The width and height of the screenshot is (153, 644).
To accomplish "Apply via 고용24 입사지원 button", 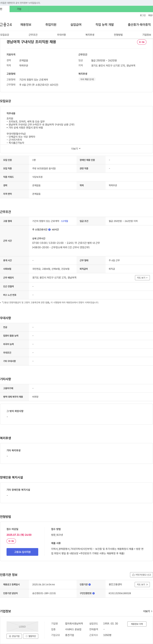I will point(22,552).
